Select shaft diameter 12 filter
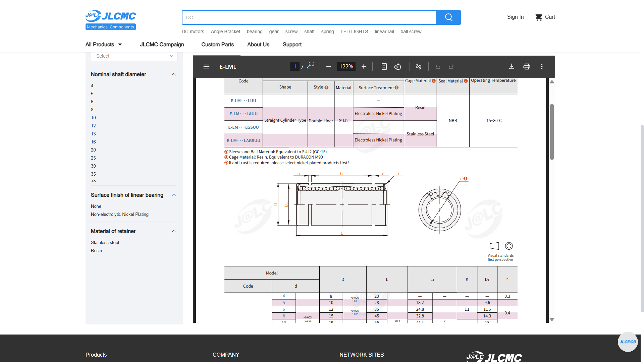Image resolution: width=644 pixels, height=362 pixels. click(x=93, y=126)
